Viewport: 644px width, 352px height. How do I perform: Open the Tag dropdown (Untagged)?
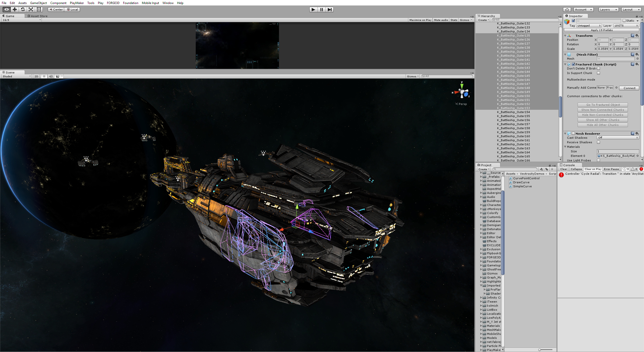tap(589, 26)
